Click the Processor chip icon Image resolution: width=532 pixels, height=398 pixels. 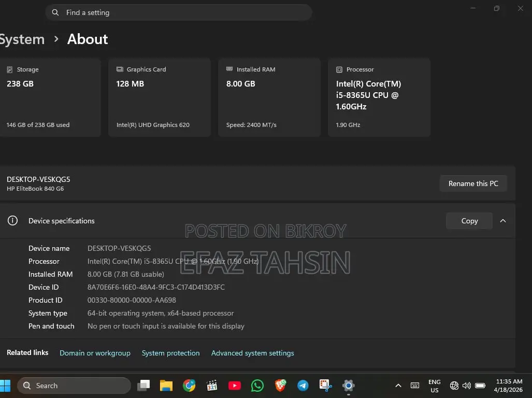coord(339,69)
